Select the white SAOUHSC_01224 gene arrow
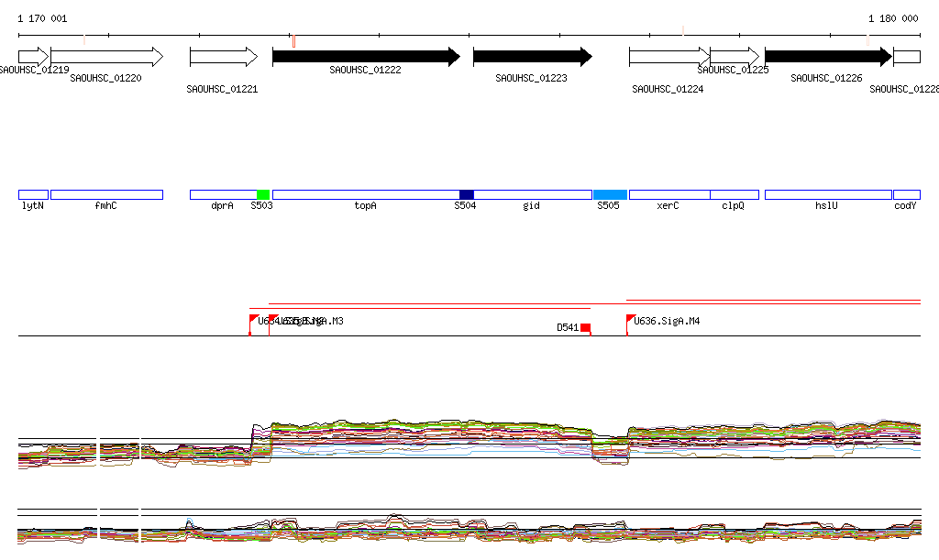This screenshot has width=939, height=560. pyautogui.click(x=668, y=57)
